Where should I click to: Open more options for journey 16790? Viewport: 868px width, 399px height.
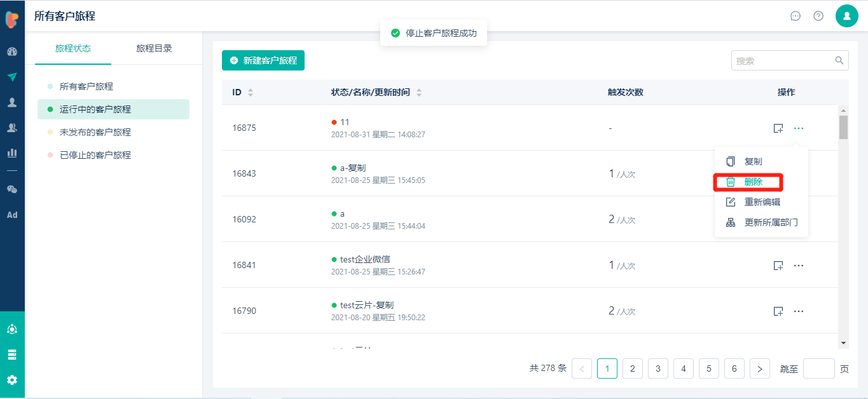799,311
